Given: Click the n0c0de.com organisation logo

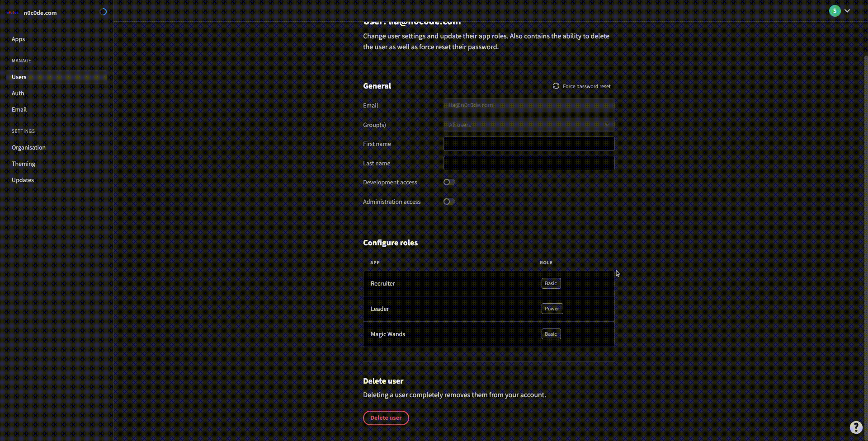Looking at the screenshot, I should pyautogui.click(x=13, y=13).
